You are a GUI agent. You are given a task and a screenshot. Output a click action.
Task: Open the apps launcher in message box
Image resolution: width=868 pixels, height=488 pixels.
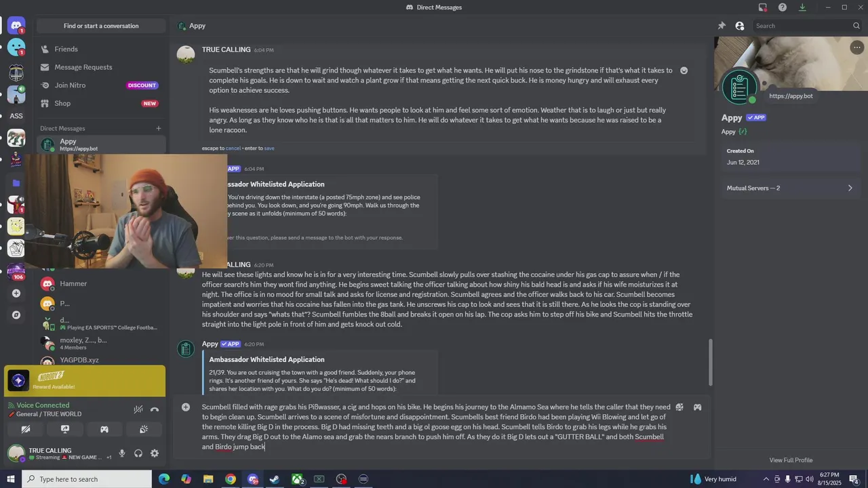679,407
